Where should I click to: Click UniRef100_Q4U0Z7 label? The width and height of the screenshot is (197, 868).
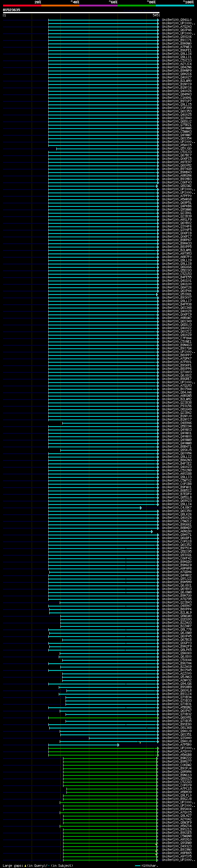point(176,78)
